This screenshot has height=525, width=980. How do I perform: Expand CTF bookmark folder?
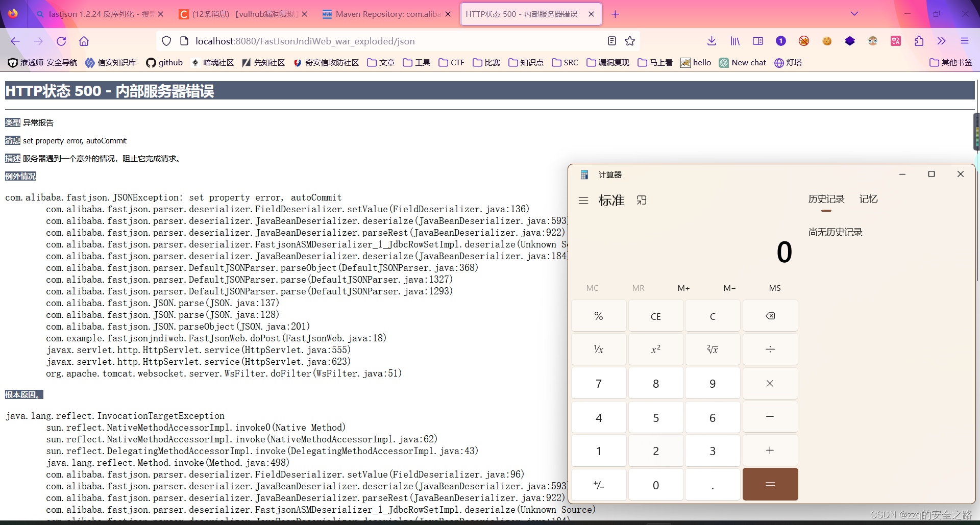pyautogui.click(x=451, y=63)
